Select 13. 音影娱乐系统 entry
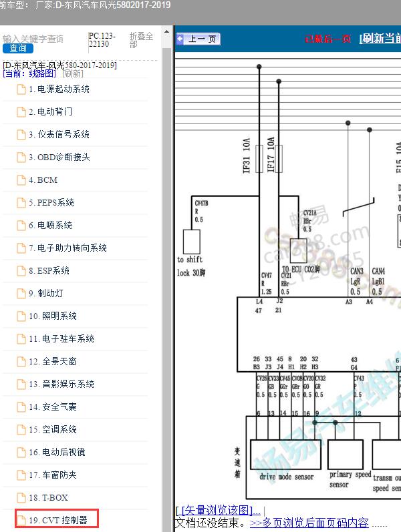Viewport: 401px width, 532px height. [61, 384]
